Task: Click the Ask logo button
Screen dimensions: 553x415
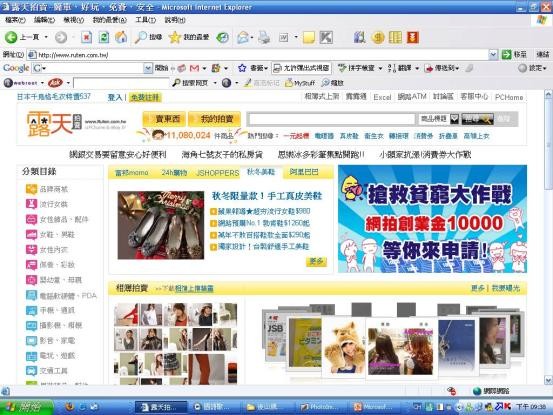Action: [55, 83]
